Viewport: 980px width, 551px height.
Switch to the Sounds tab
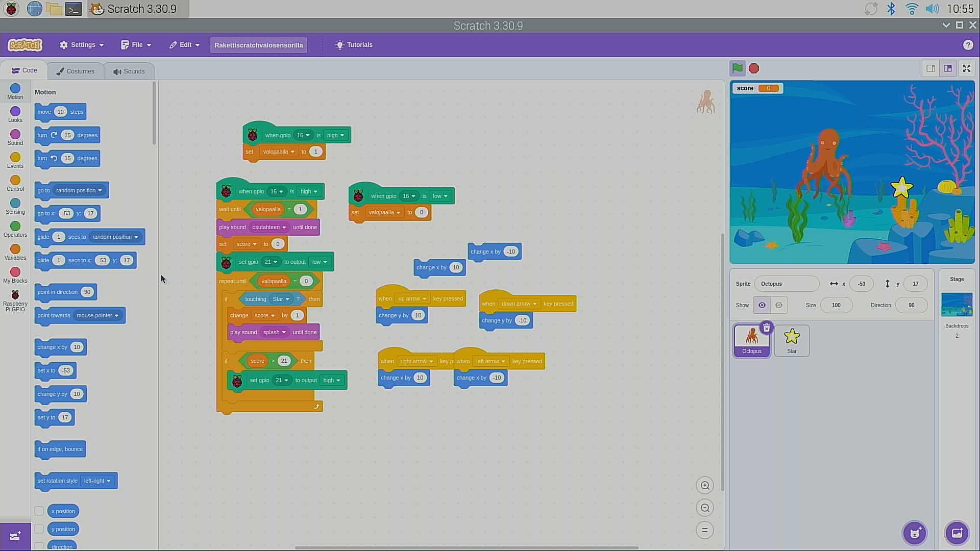(x=129, y=71)
